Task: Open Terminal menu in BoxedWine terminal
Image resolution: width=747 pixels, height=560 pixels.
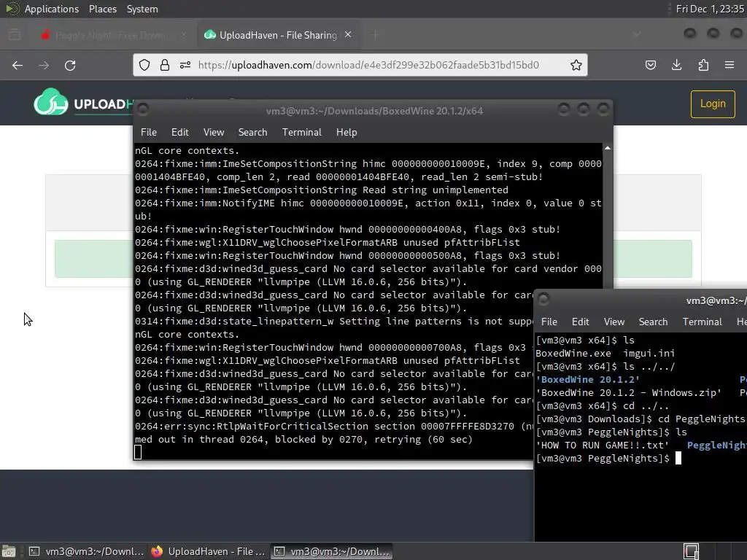Action: 301,133
